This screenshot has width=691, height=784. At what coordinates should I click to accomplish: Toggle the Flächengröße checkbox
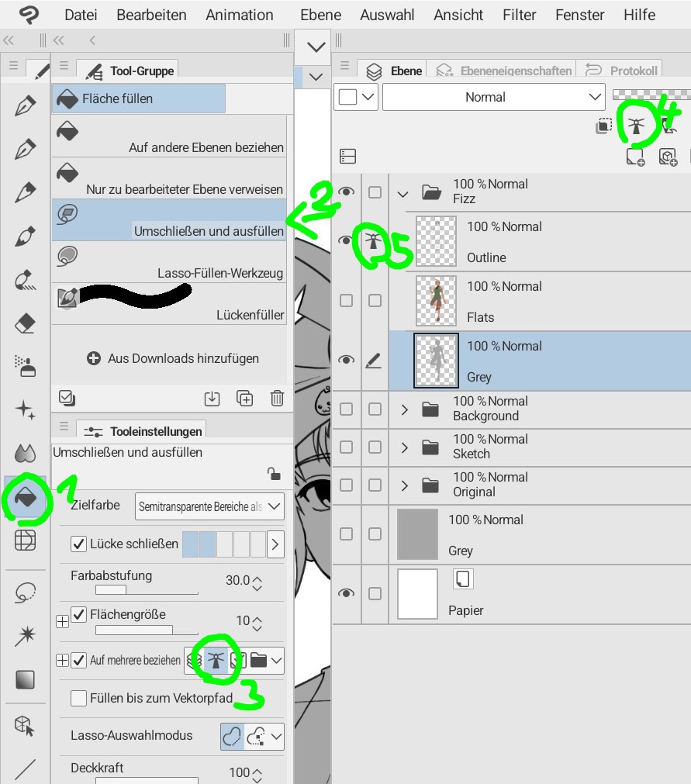click(78, 614)
